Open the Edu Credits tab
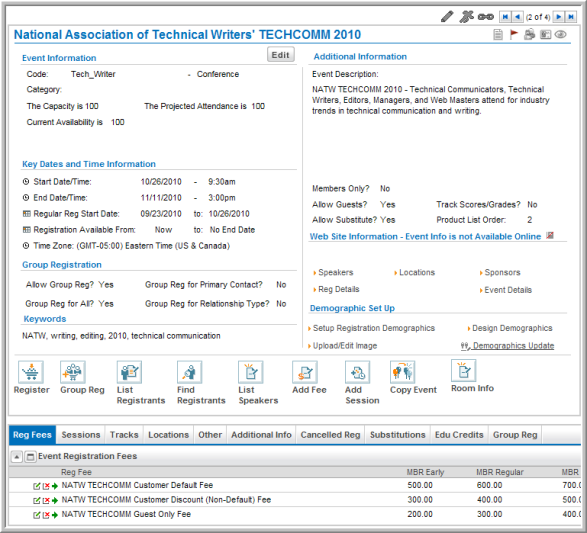This screenshot has height=533, width=587. [459, 435]
